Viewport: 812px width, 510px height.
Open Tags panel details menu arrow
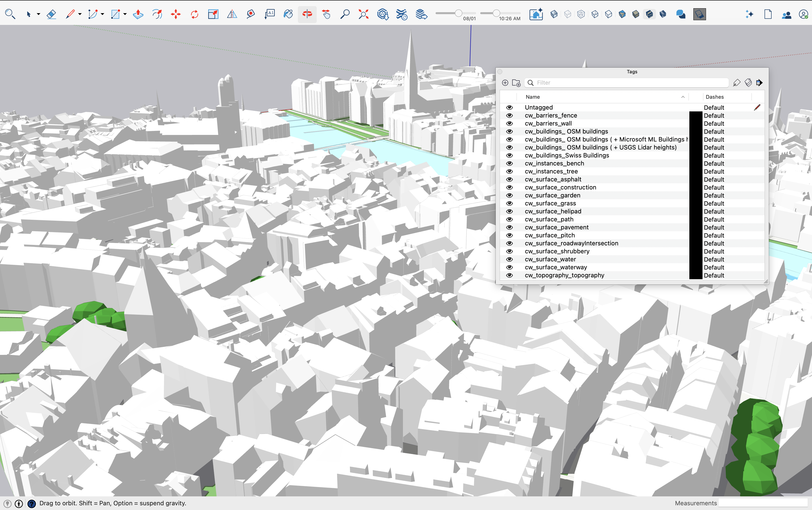coord(759,83)
